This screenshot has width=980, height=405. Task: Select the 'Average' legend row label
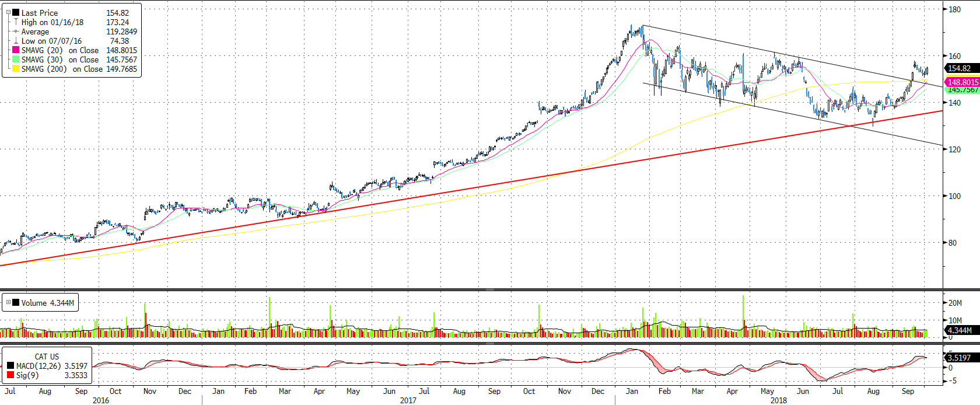[x=35, y=32]
